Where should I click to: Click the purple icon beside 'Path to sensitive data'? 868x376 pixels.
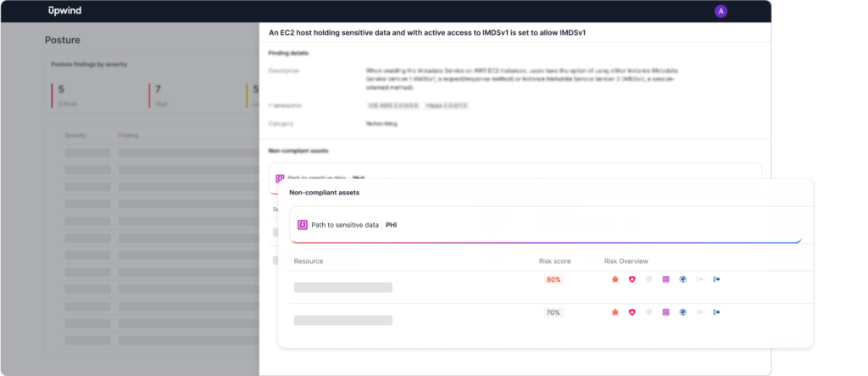click(303, 225)
